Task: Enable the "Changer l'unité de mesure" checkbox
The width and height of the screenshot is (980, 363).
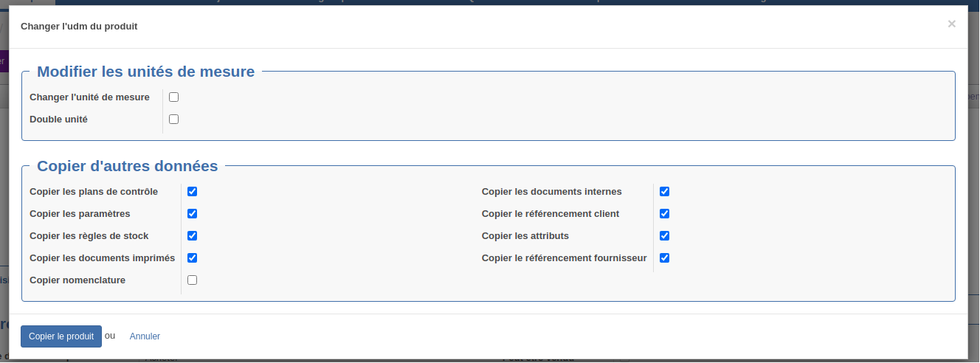Action: click(173, 97)
